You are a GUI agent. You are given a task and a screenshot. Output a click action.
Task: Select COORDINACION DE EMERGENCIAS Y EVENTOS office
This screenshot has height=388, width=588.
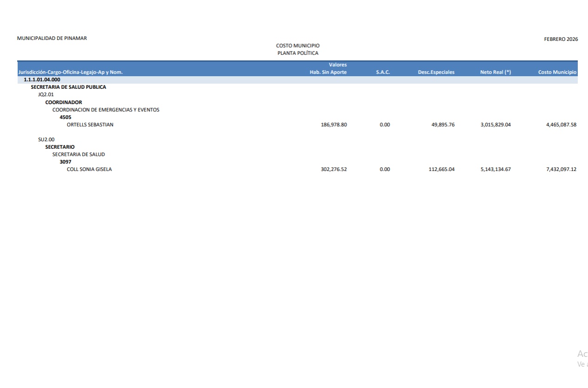point(105,110)
